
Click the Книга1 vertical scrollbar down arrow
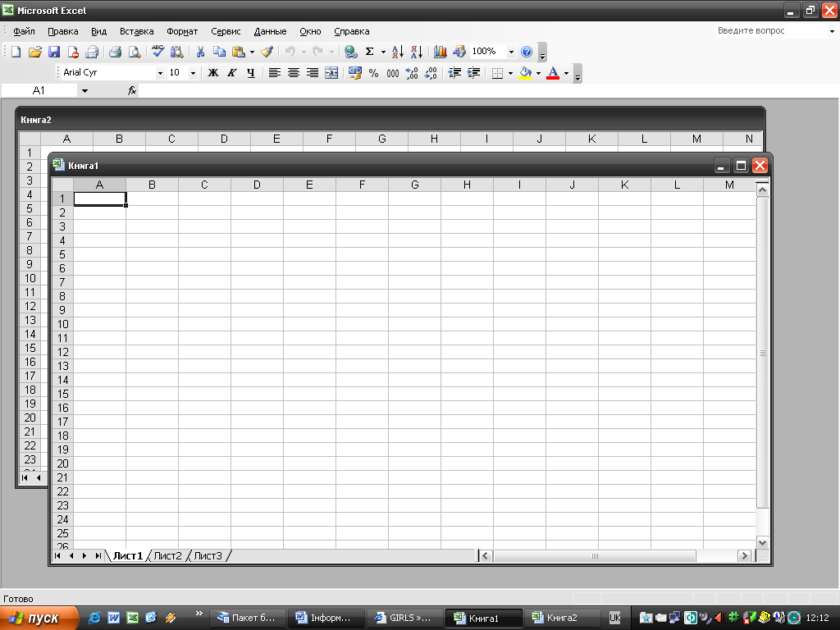[x=762, y=543]
